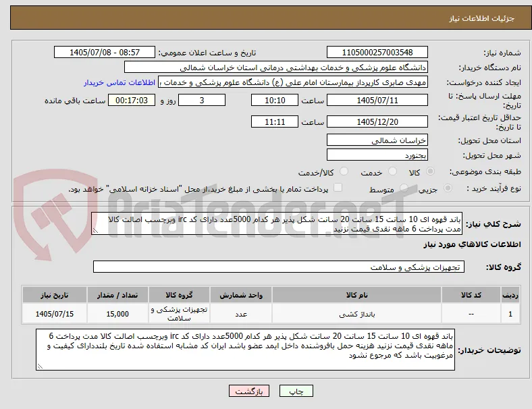
Task: Click the گروه کالا field
Action: 279,267
